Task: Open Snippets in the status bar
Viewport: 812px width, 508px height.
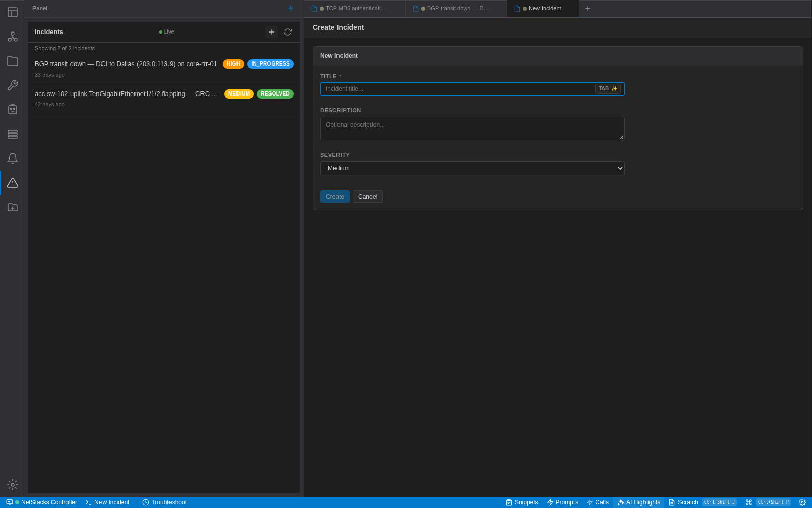Action: click(x=522, y=502)
